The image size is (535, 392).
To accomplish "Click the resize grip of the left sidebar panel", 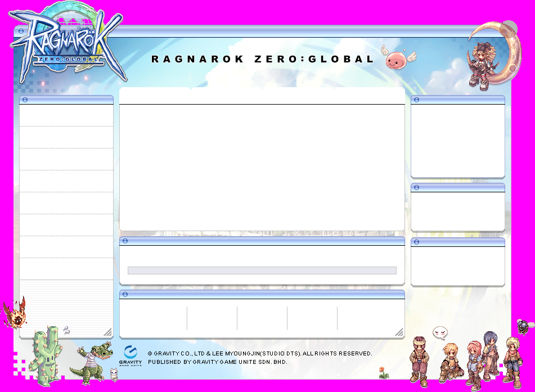I will 108,332.
